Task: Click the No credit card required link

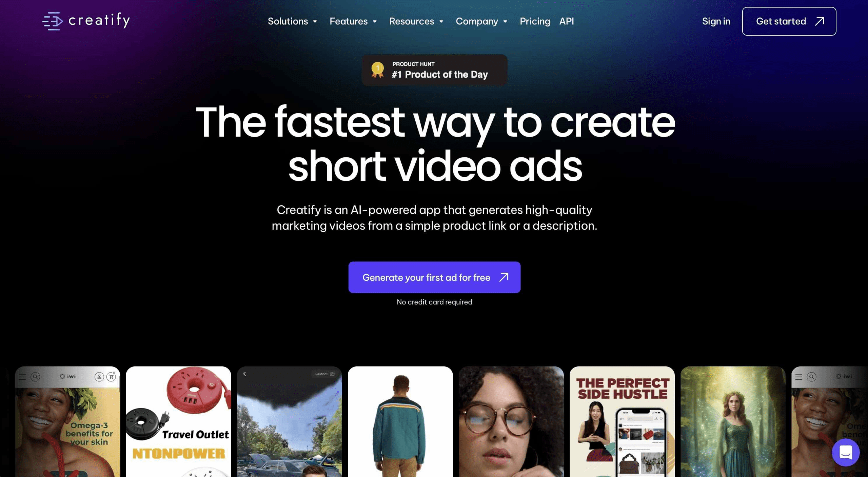Action: click(x=434, y=302)
